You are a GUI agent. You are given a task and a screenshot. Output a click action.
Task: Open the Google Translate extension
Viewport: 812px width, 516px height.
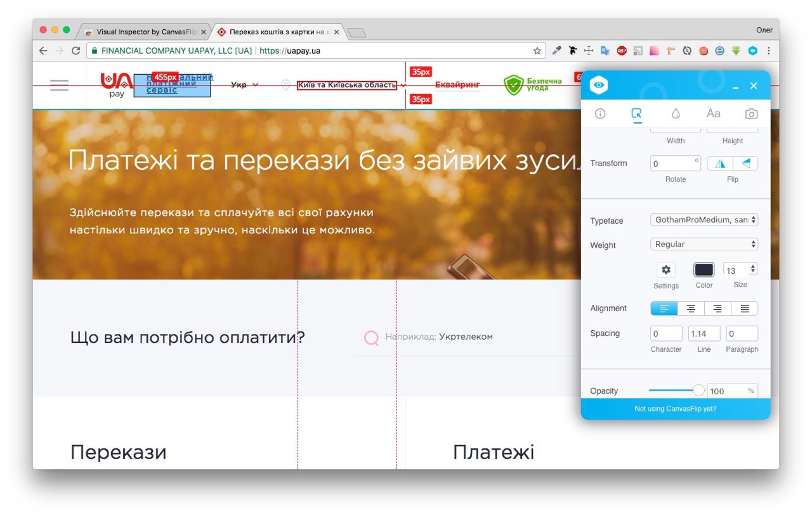(605, 51)
